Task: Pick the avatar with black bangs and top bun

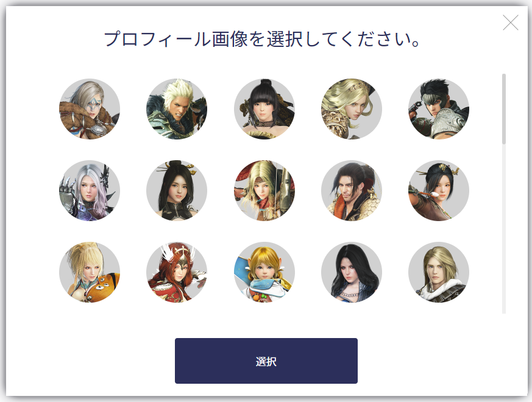Action: (x=264, y=109)
